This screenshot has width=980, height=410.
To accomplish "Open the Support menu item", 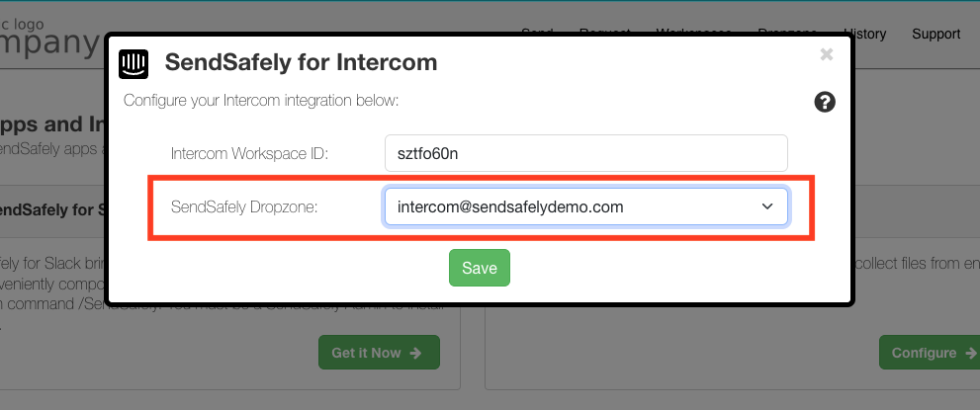I will (x=935, y=34).
